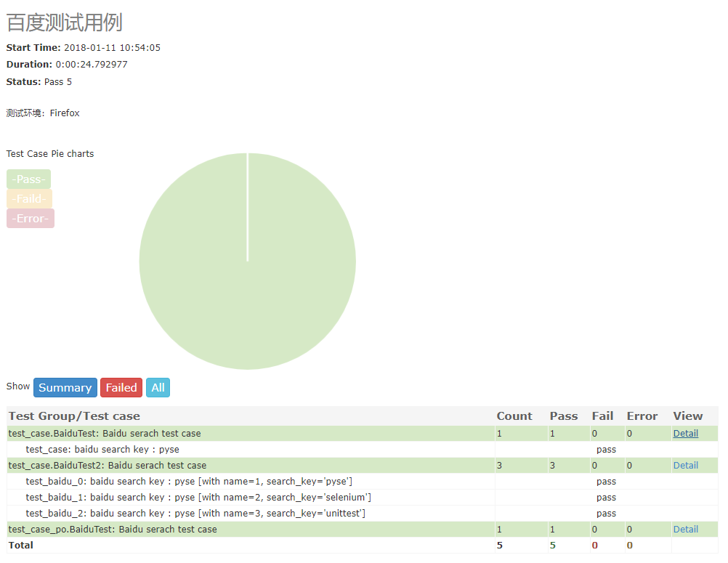This screenshot has width=728, height=563.
Task: Click the pass result for test_baidu_1
Action: [x=606, y=498]
